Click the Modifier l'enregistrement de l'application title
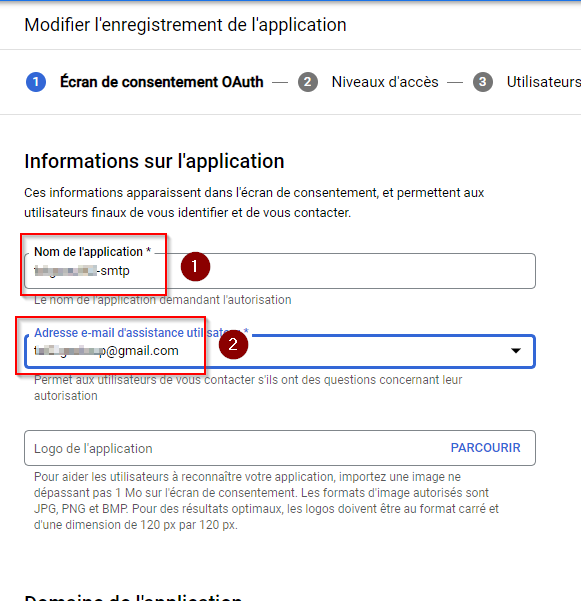Image resolution: width=581 pixels, height=601 pixels. pos(185,25)
